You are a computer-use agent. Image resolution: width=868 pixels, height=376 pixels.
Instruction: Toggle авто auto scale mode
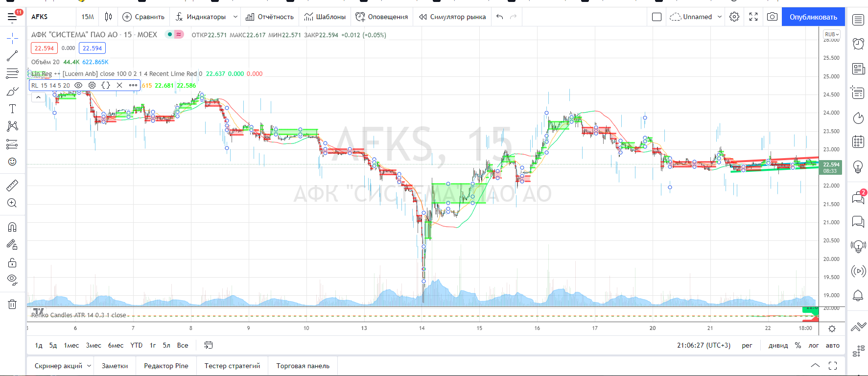click(x=832, y=345)
